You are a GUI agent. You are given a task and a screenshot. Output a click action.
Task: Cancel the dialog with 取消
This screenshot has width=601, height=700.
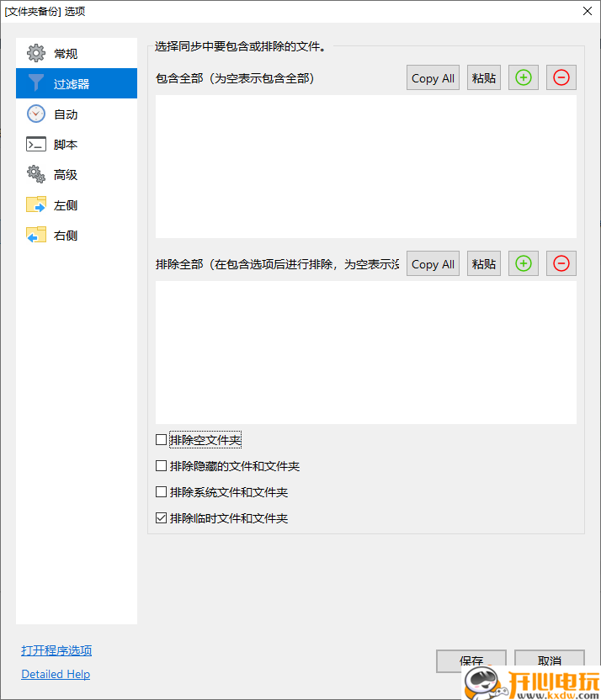coord(549,660)
